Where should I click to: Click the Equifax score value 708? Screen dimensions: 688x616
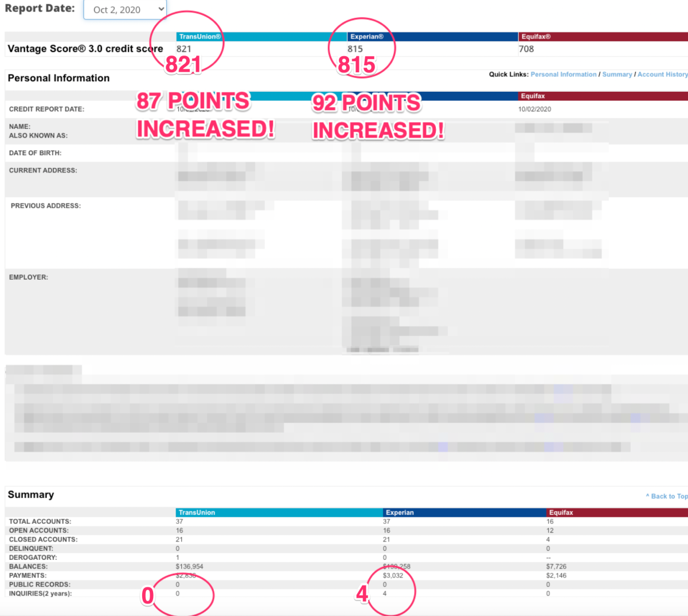point(526,49)
